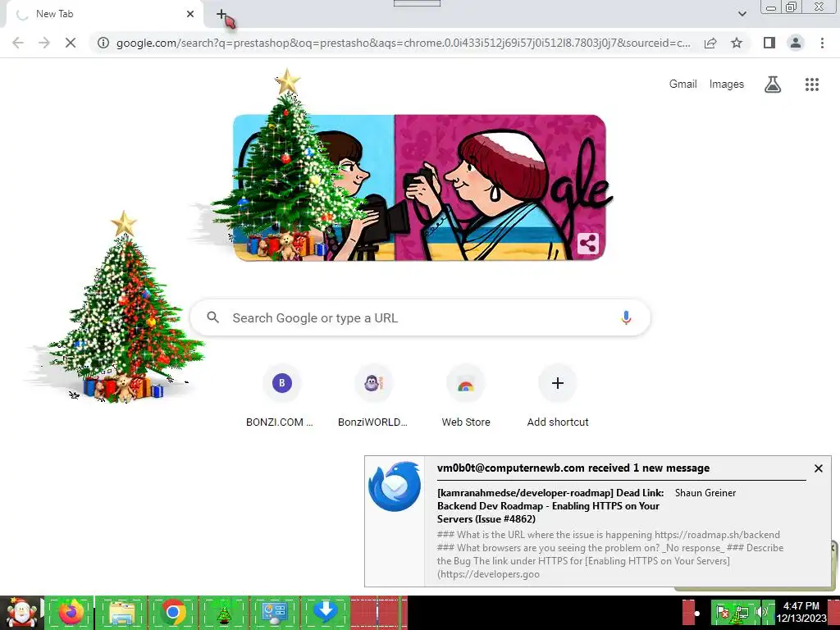Open File Explorer from the taskbar
The height and width of the screenshot is (630, 840).
[x=121, y=613]
